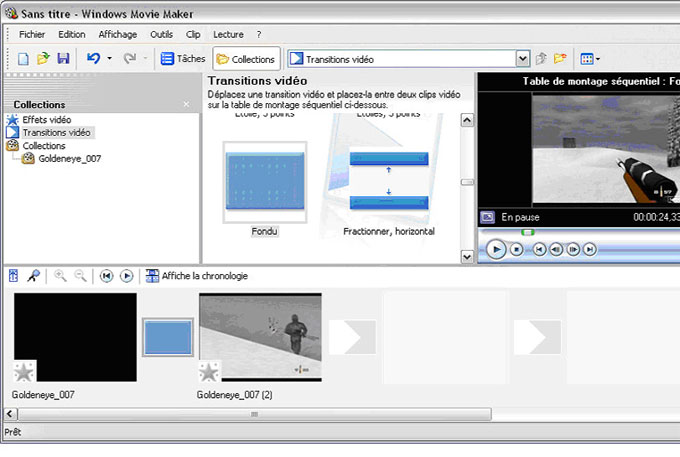This screenshot has height=457, width=680.
Task: Rewind the storyboard to the beginning
Action: pos(106,276)
